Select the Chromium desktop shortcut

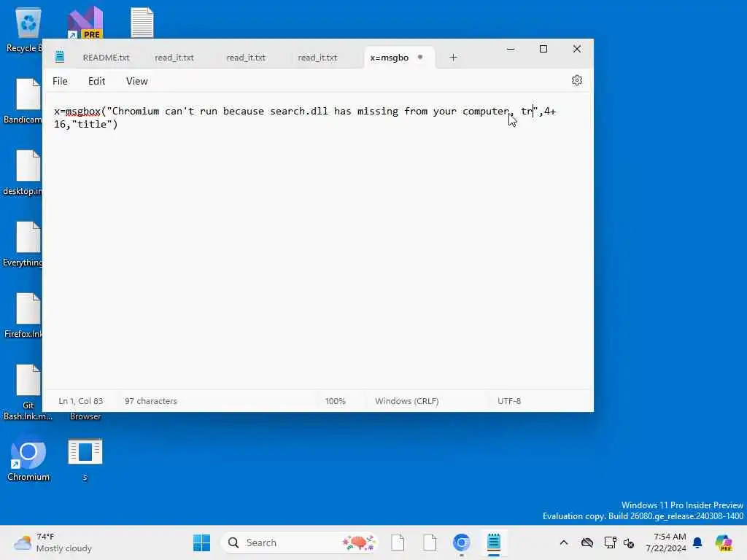coord(28,459)
